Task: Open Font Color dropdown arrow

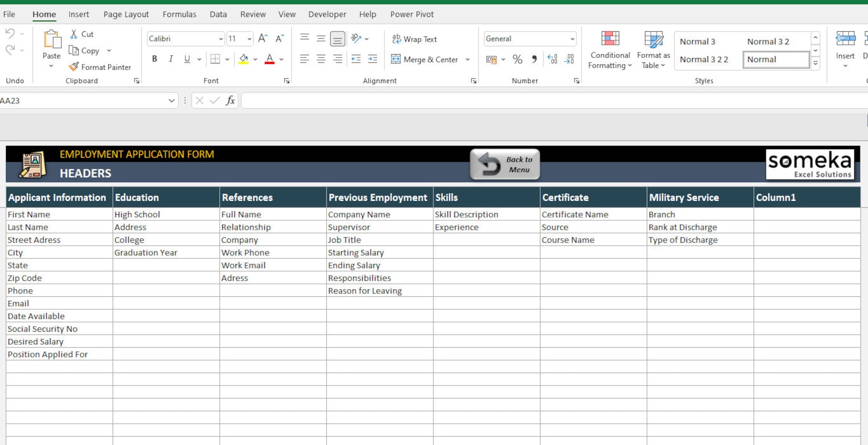Action: [281, 59]
